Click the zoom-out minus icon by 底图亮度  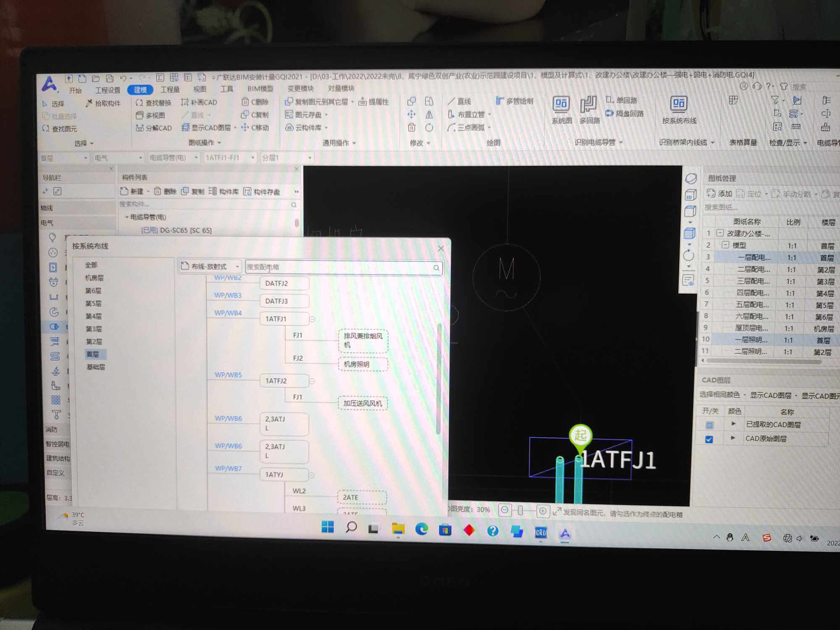coord(504,510)
